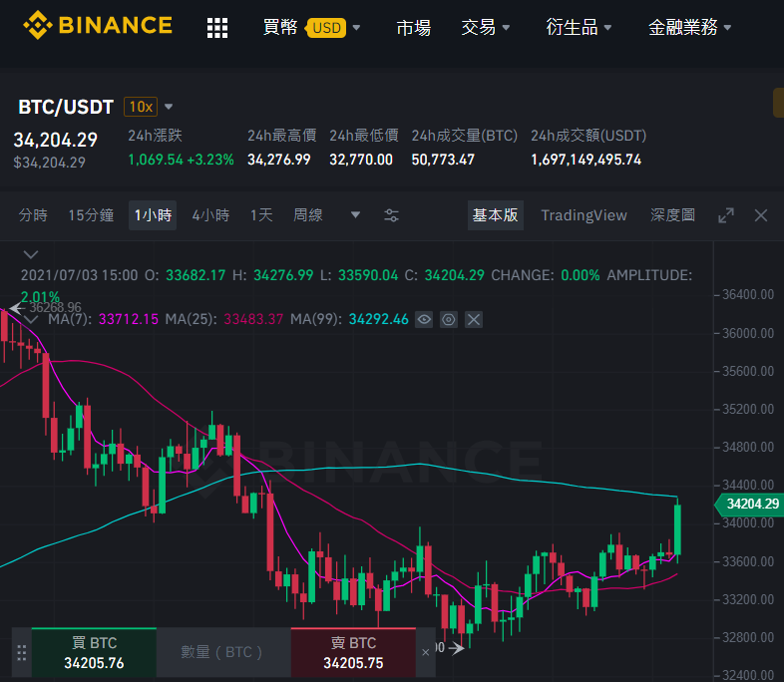Click 24h turnover 1,697,149,495.74
Viewport: 784px width, 682px height.
586,160
